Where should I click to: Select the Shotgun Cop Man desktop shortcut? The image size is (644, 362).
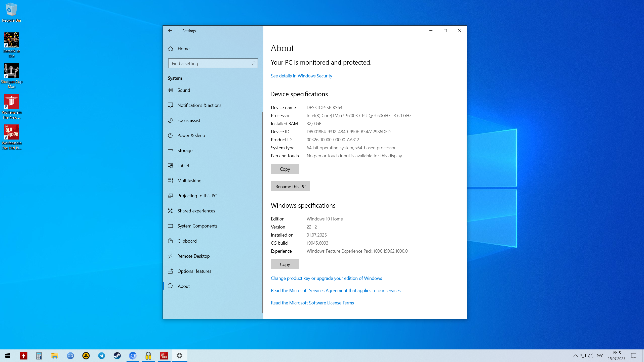tap(12, 76)
